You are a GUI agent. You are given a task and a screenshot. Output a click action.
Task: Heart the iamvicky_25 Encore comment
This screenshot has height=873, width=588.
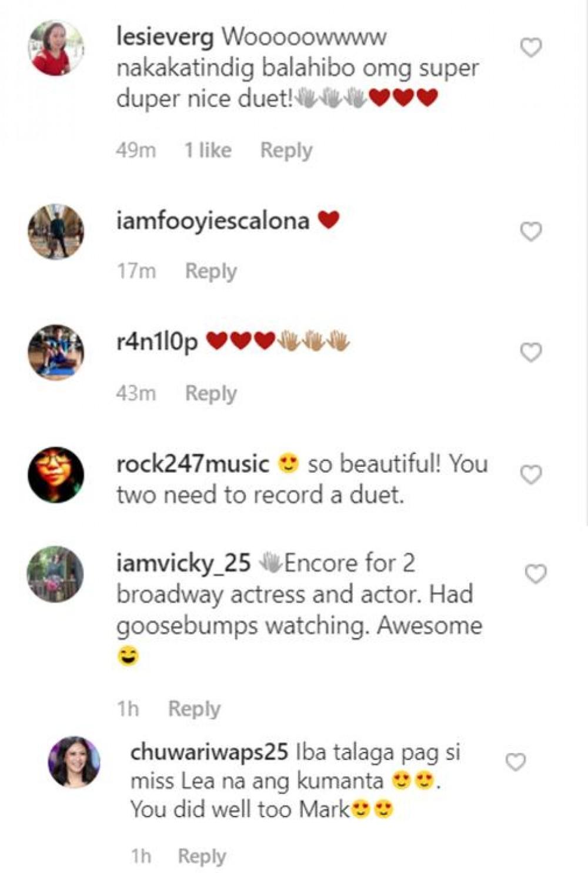pos(536,574)
